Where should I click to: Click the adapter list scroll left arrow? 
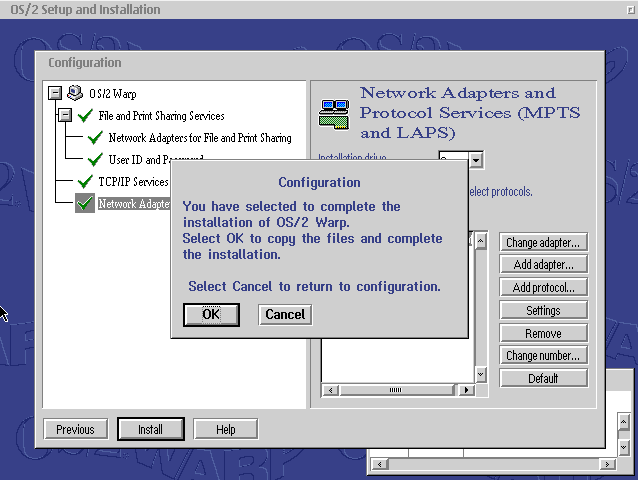click(330, 390)
